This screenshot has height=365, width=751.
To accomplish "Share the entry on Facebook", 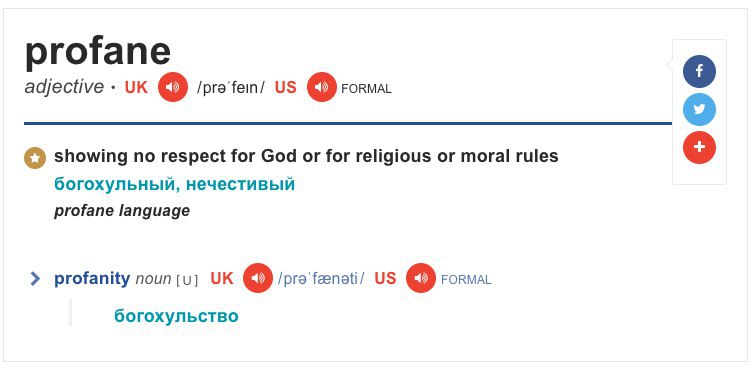I will tap(699, 71).
